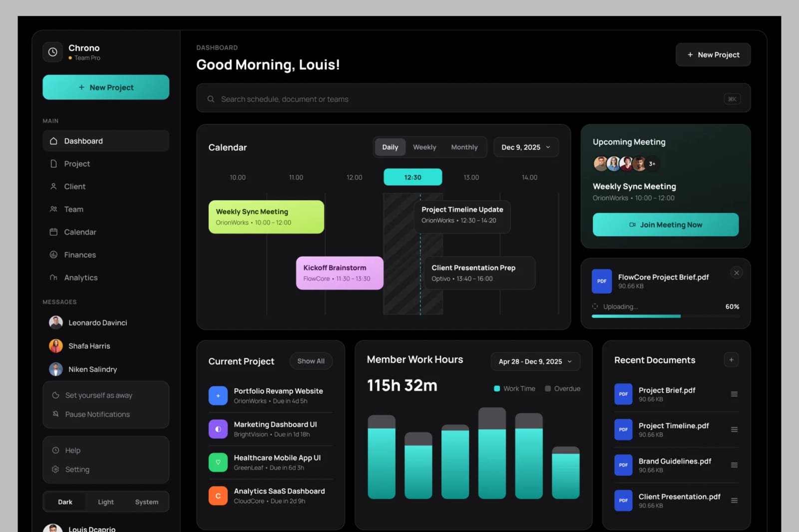The image size is (799, 532).
Task: Select the Daily calendar view tab
Action: click(390, 147)
